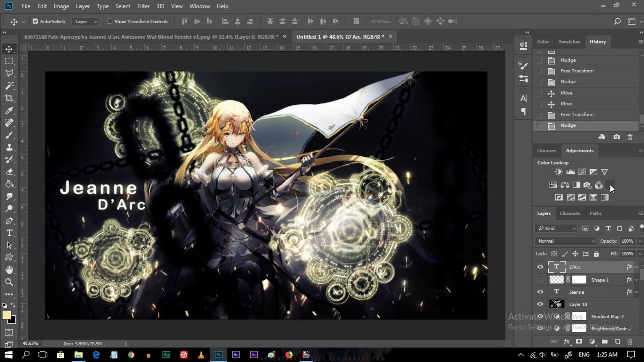Enable Show Transform Controls checkbox
The height and width of the screenshot is (362, 644).
coord(110,21)
